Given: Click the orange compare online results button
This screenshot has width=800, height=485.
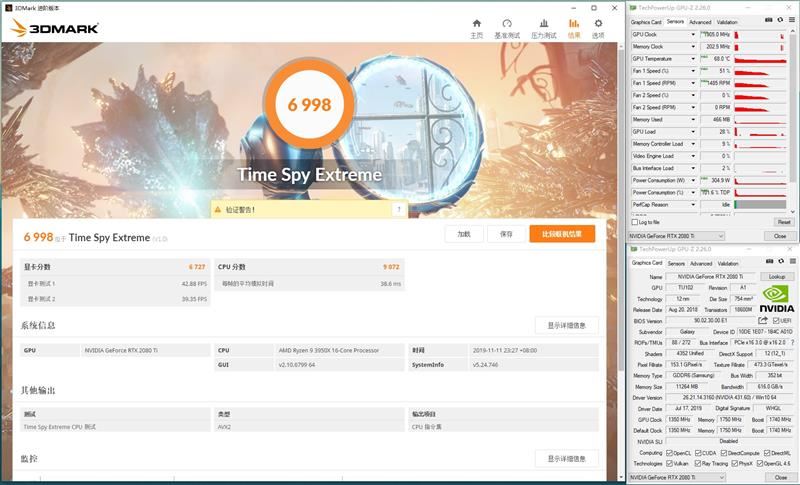Looking at the screenshot, I should 562,234.
